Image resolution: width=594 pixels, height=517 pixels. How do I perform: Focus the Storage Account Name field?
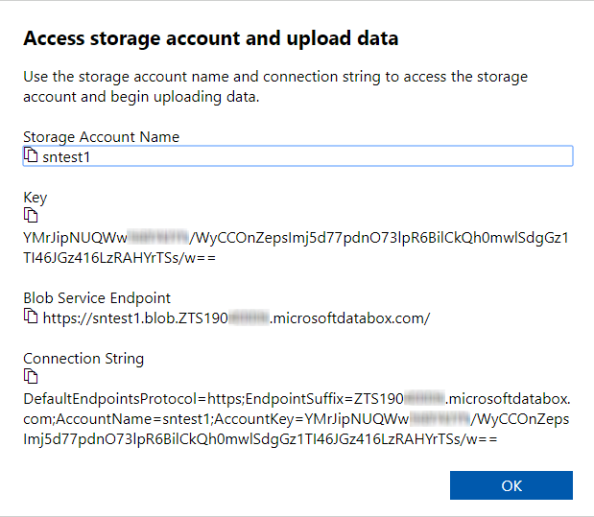click(298, 156)
